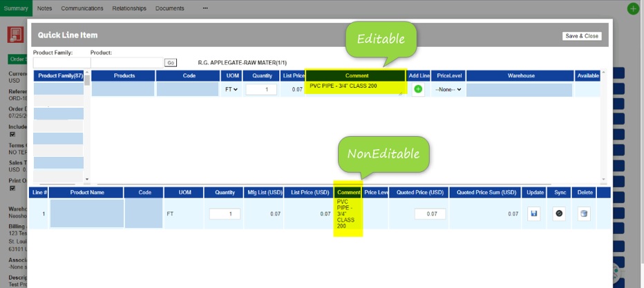Click the green Add Line plus icon
Screen dimensions: 644x288
pyautogui.click(x=418, y=89)
